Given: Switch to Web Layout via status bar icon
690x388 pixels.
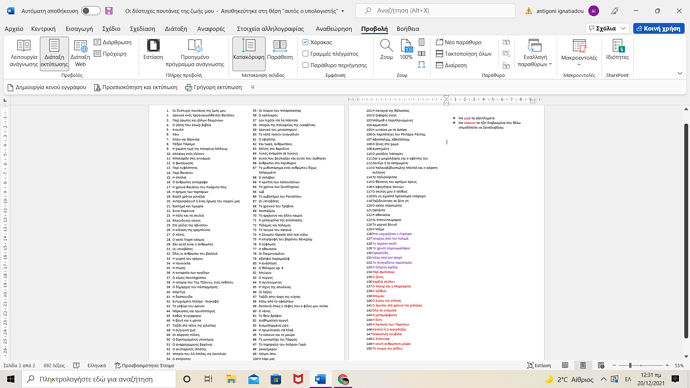Looking at the screenshot, I should [x=601, y=366].
